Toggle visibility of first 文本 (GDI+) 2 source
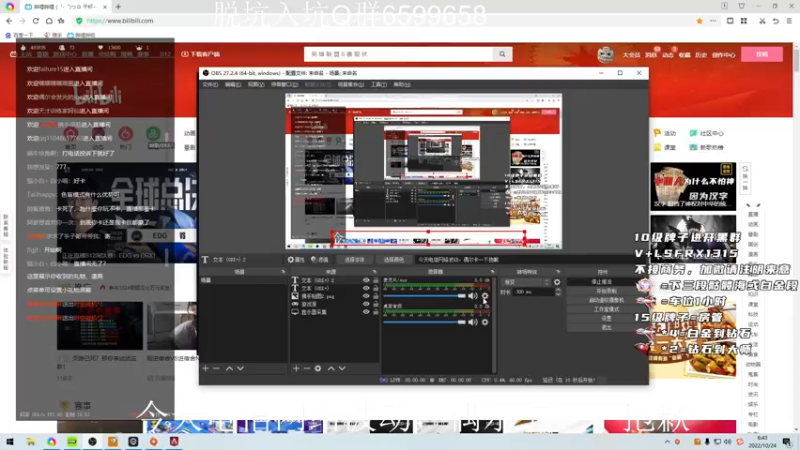This screenshot has width=800, height=450. tap(366, 280)
